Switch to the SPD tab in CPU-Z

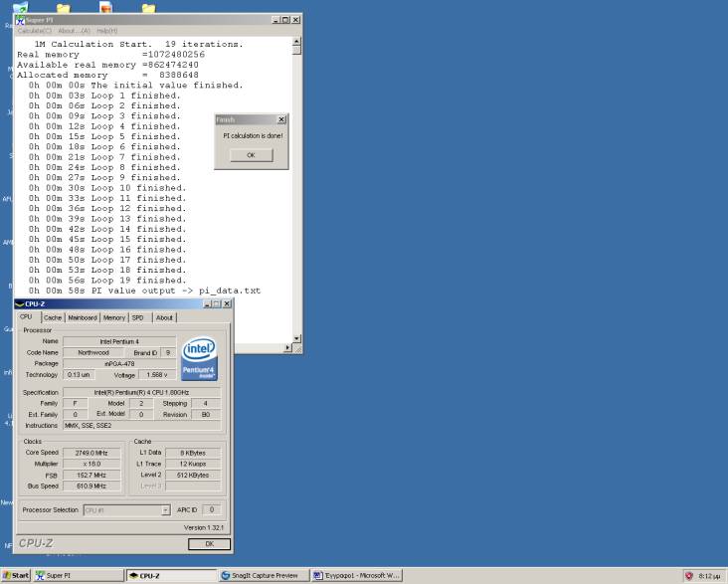(x=138, y=317)
